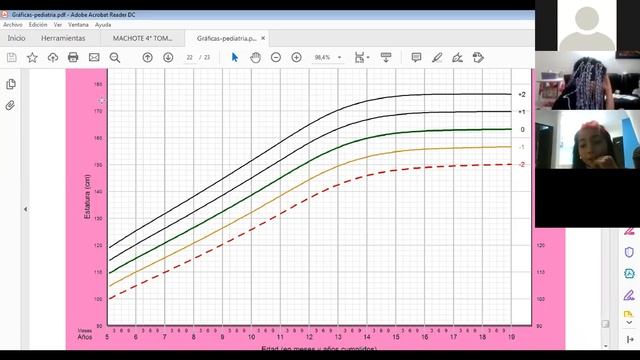Print the document with the printer icon

73,58
